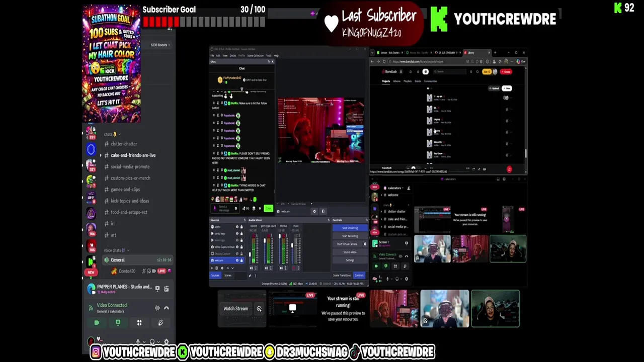The height and width of the screenshot is (362, 644).
Task: Open OBS Help menu
Action: tap(276, 55)
